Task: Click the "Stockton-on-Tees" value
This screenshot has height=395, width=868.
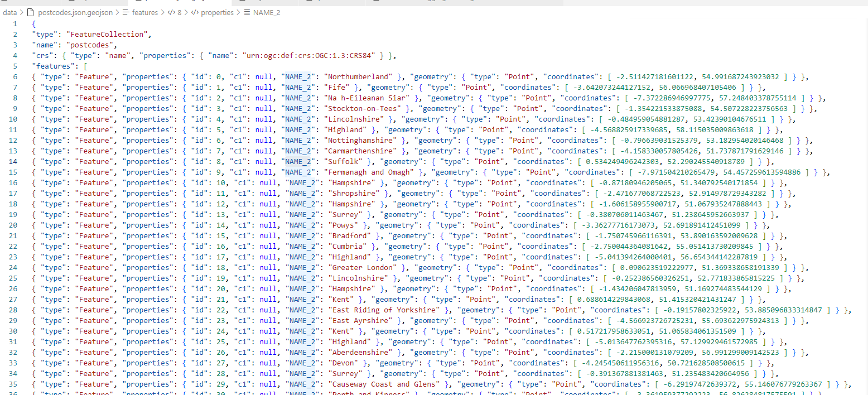Action: coord(364,108)
